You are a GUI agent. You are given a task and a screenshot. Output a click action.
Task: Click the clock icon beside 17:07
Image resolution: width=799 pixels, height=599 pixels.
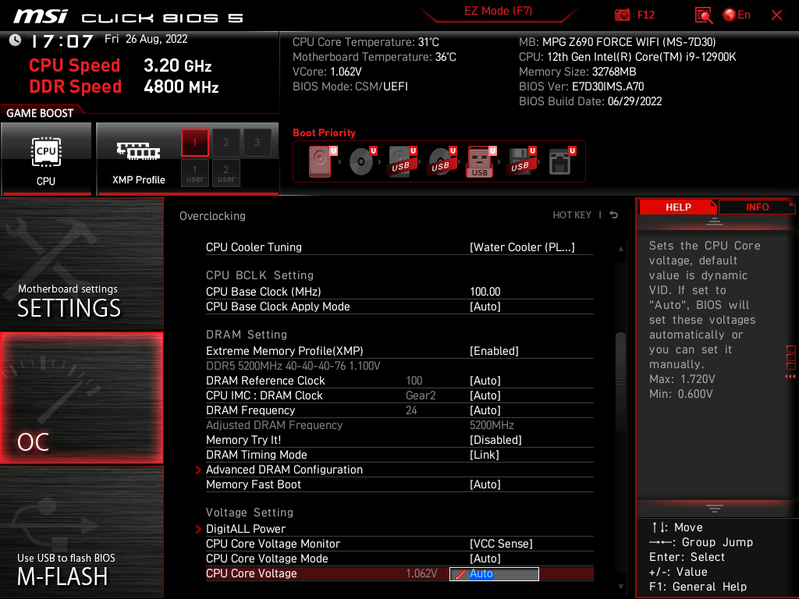(x=15, y=40)
